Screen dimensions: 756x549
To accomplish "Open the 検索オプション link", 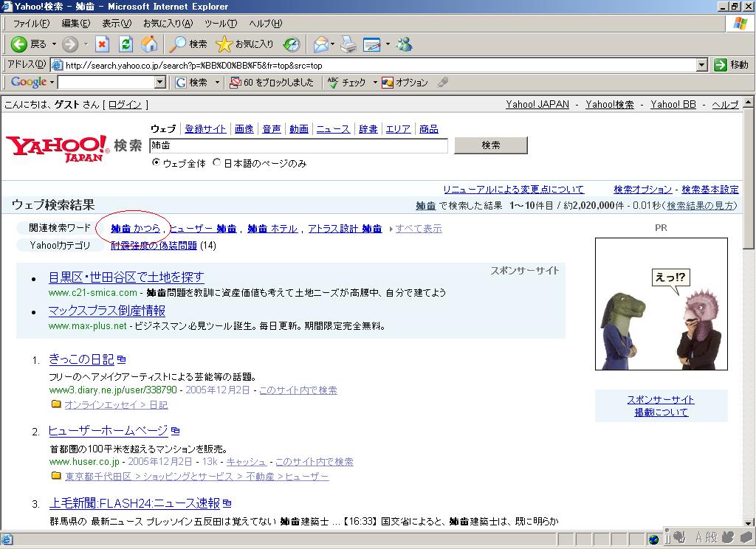I will coord(643,190).
